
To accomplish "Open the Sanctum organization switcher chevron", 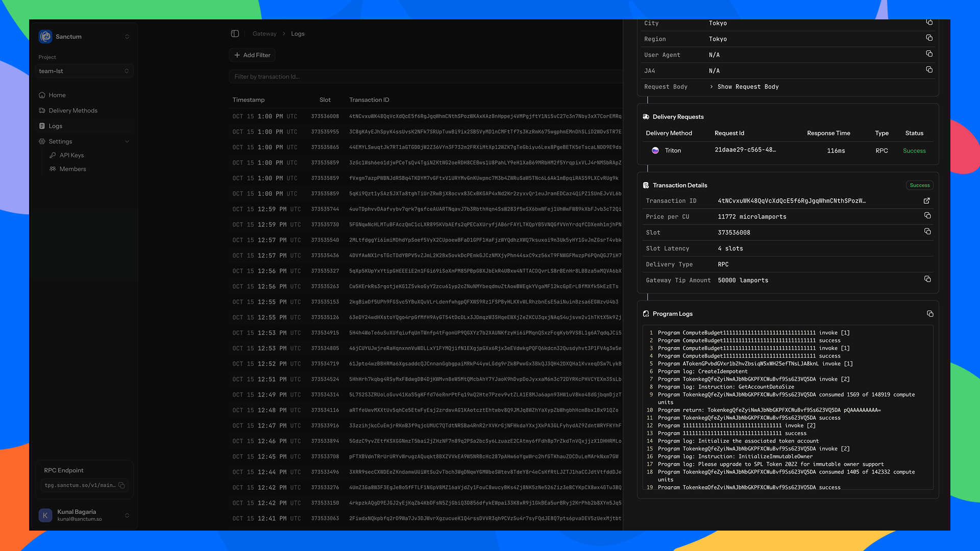I will (x=127, y=37).
